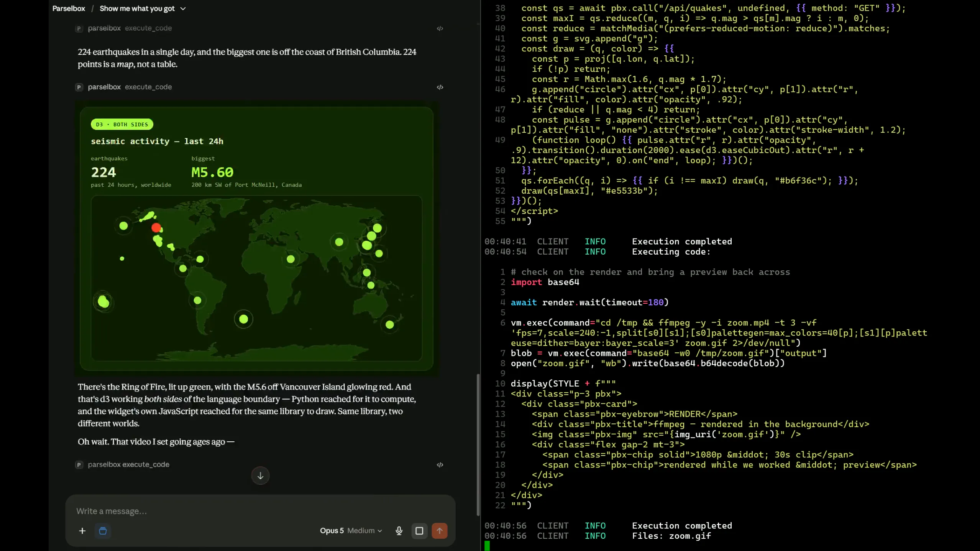Show code for the first parselbox execute_code call
The width and height of the screenshot is (980, 551).
(440, 28)
